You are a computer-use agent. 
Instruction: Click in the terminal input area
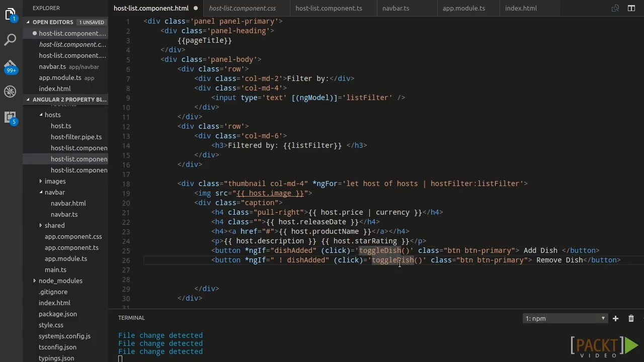[x=120, y=358]
